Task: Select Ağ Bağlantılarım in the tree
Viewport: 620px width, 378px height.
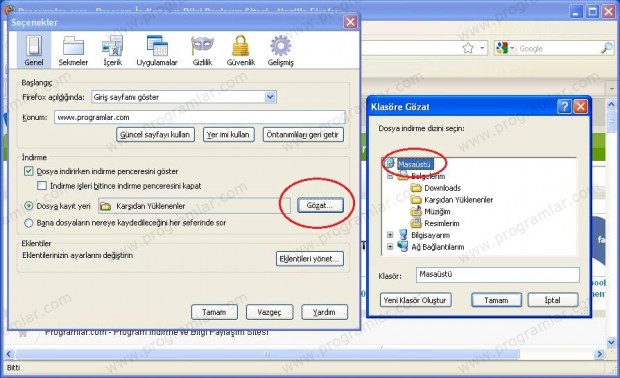Action: (x=437, y=247)
